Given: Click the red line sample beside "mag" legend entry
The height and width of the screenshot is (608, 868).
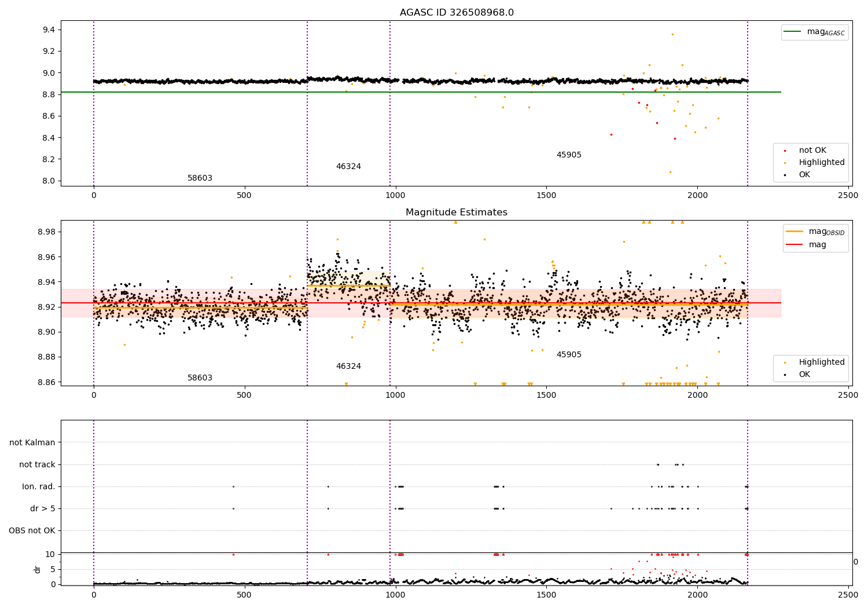Looking at the screenshot, I should (x=795, y=244).
